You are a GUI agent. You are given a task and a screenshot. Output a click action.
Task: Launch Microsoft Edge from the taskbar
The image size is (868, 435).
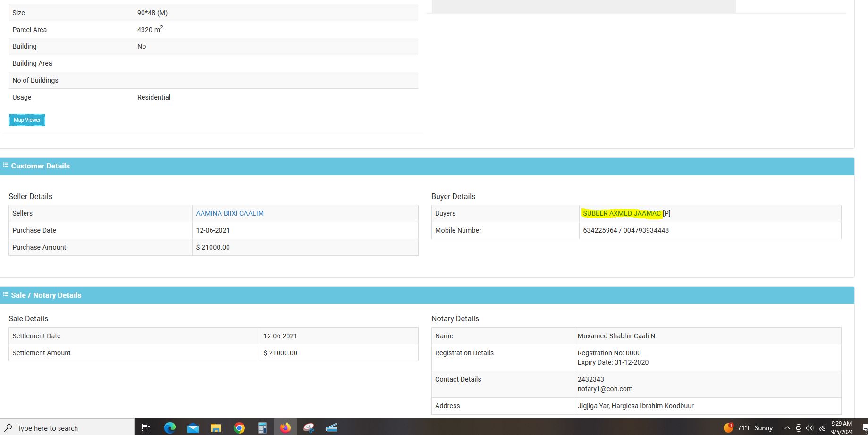pos(169,427)
